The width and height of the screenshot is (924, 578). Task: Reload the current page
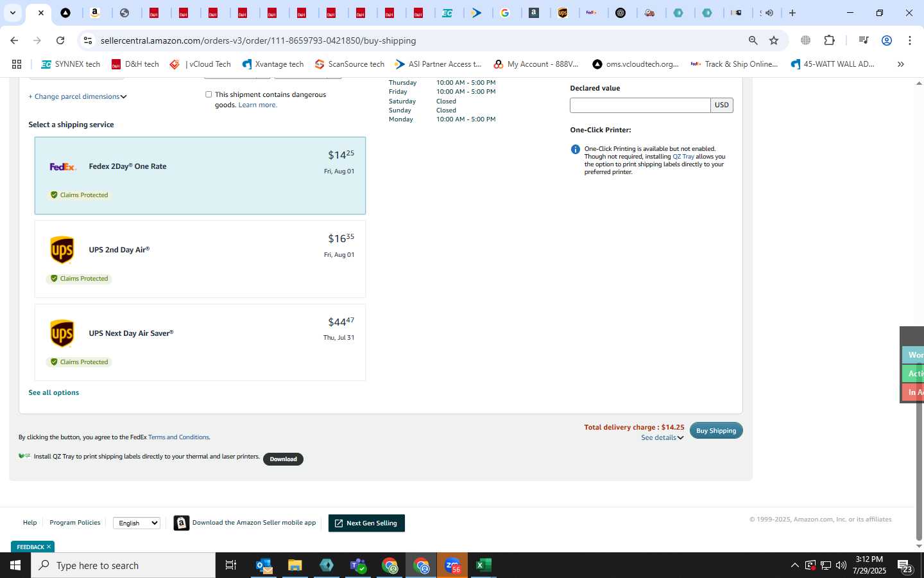click(x=60, y=40)
